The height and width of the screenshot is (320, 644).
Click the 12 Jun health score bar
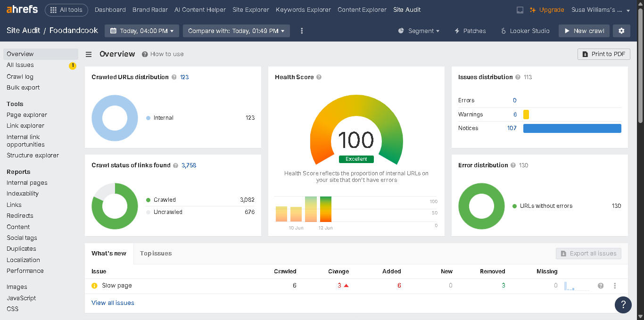(326, 209)
